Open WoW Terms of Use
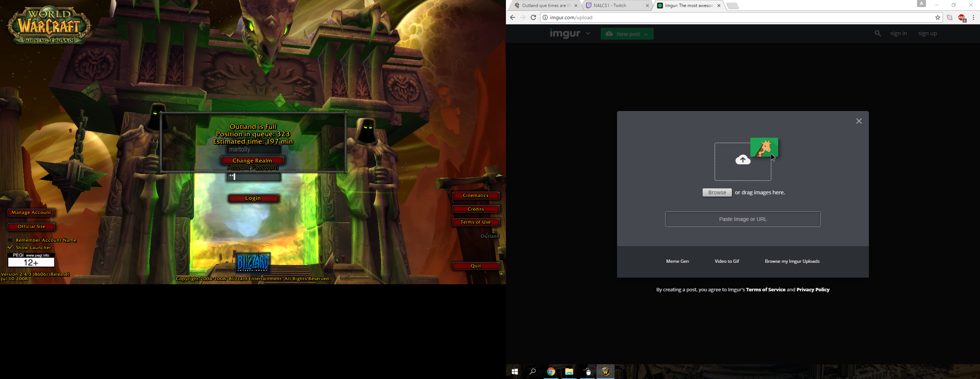The height and width of the screenshot is (379, 980). pos(476,222)
